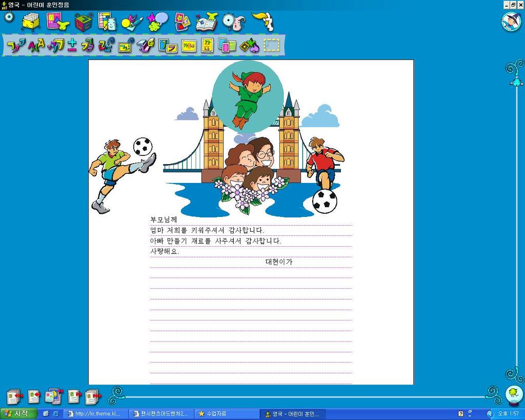Select the green-yellow ㄱ shadow tool
This screenshot has width=525, height=420.
pyautogui.click(x=88, y=45)
